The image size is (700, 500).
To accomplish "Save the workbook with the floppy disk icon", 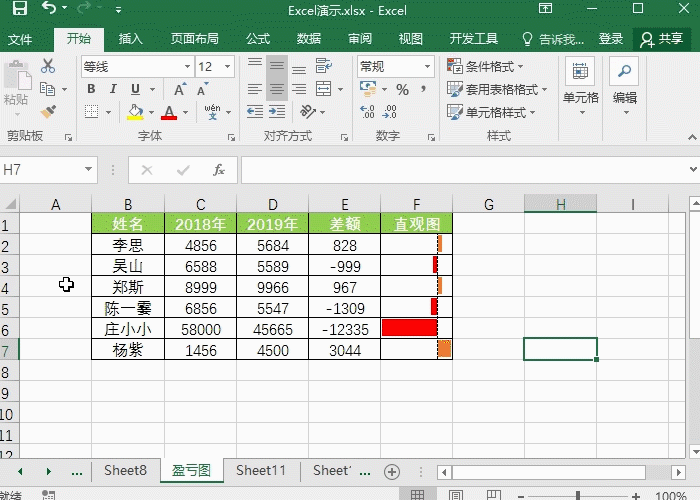I will [x=19, y=8].
